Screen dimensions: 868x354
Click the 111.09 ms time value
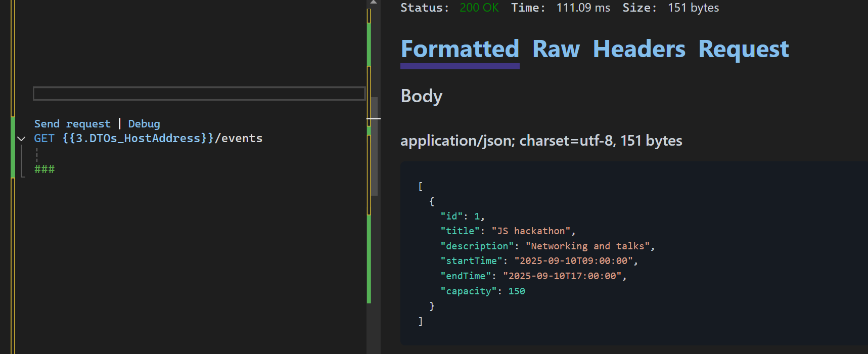tap(583, 8)
